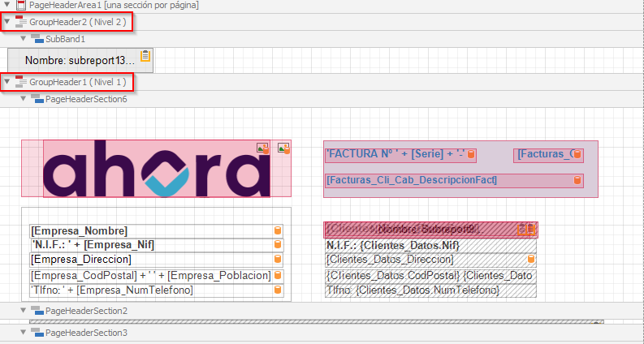Select the 'N.I.F.: ' + [Empresa_Nif] label
Image resolution: width=644 pixels, height=344 pixels.
click(x=156, y=245)
